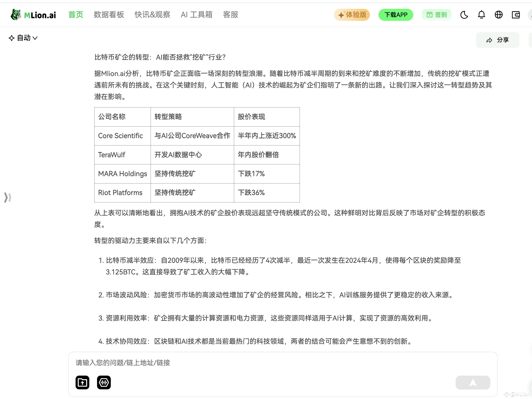Open notifications via the bell icon
Image resolution: width=532 pixels, height=399 pixels.
point(482,15)
